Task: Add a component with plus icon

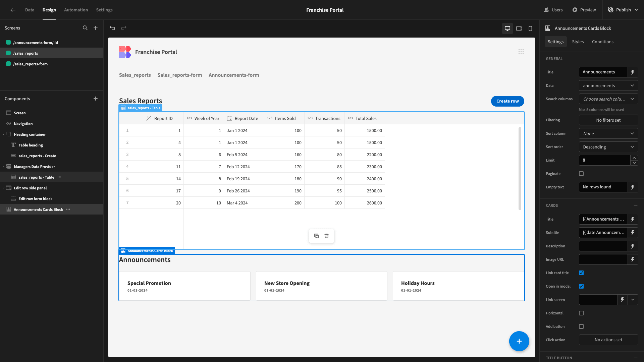Action: (96, 99)
